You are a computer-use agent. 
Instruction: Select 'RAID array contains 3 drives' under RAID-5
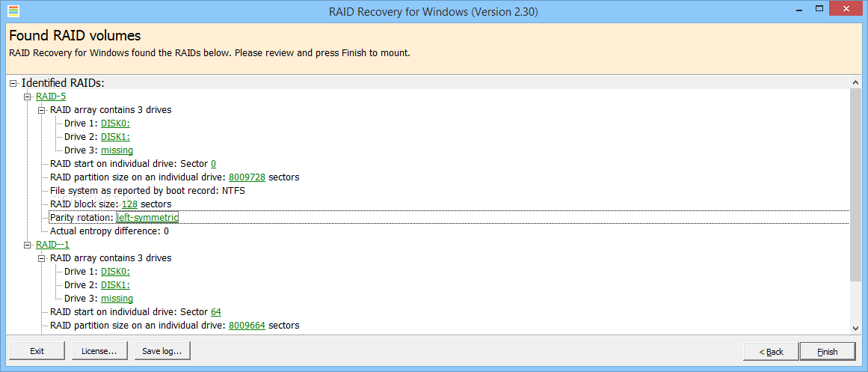point(111,110)
